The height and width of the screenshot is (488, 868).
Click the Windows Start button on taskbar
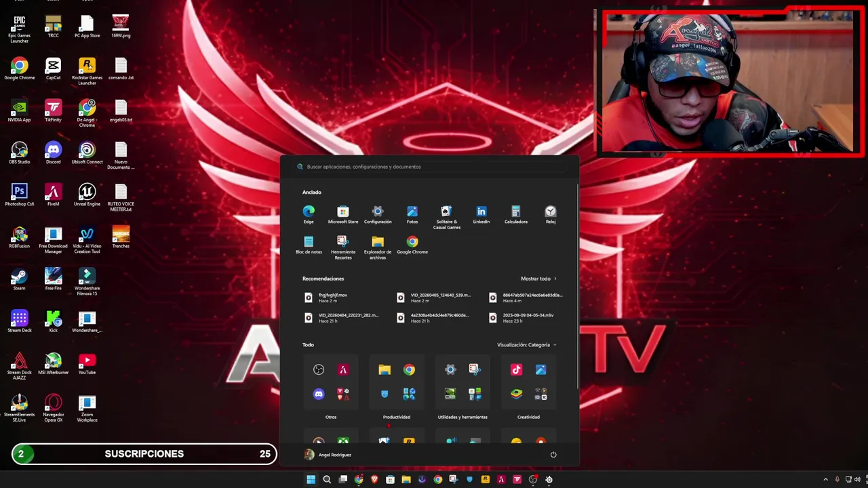(311, 479)
